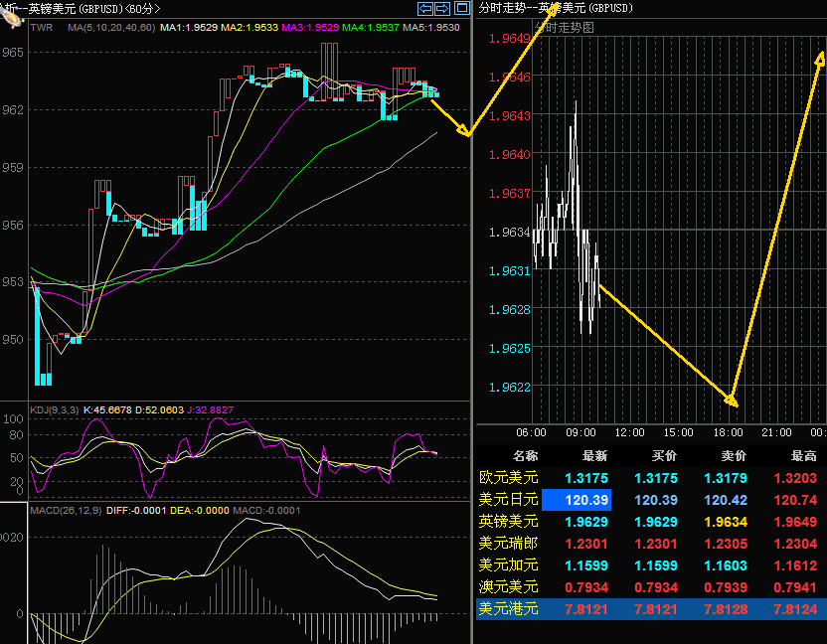
Task: Select the 欧元美元 currency pair row
Action: point(508,478)
